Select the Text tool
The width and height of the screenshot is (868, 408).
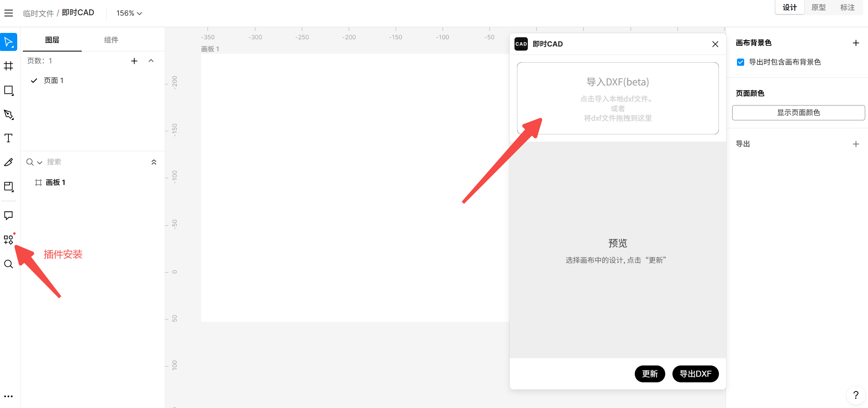click(x=8, y=138)
